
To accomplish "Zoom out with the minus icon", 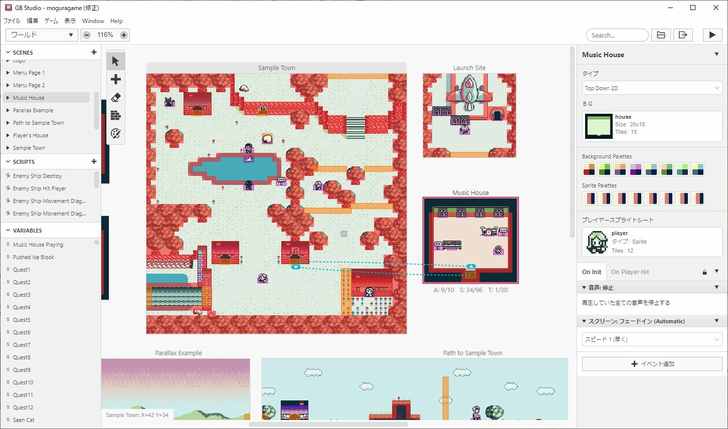I will pos(86,35).
